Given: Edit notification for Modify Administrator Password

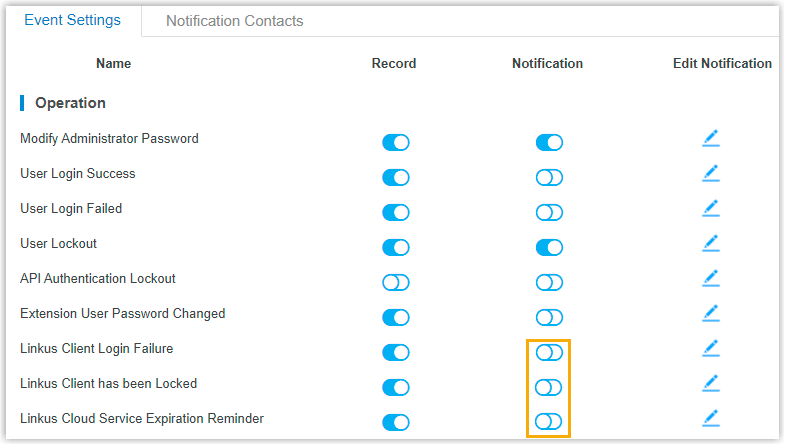Looking at the screenshot, I should (x=710, y=139).
